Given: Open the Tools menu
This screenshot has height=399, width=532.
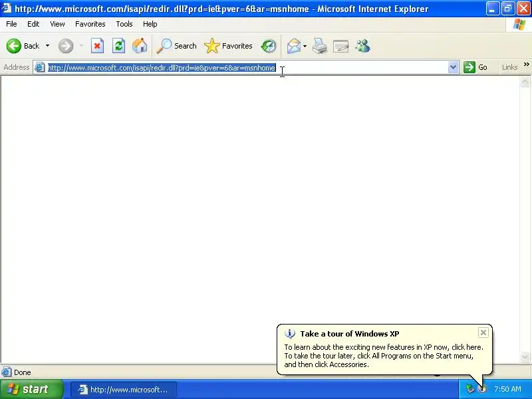Looking at the screenshot, I should [x=124, y=24].
